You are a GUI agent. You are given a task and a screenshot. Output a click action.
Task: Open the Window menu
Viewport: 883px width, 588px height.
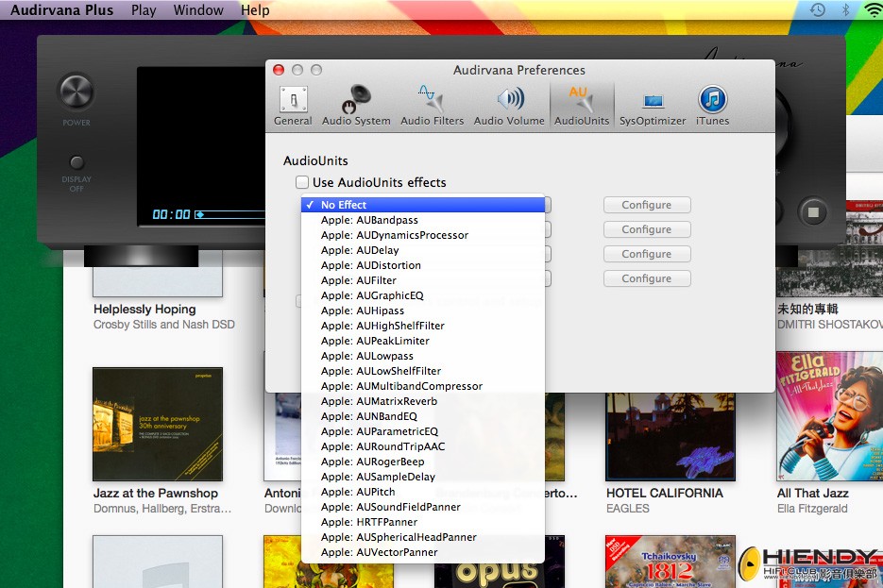(x=198, y=10)
